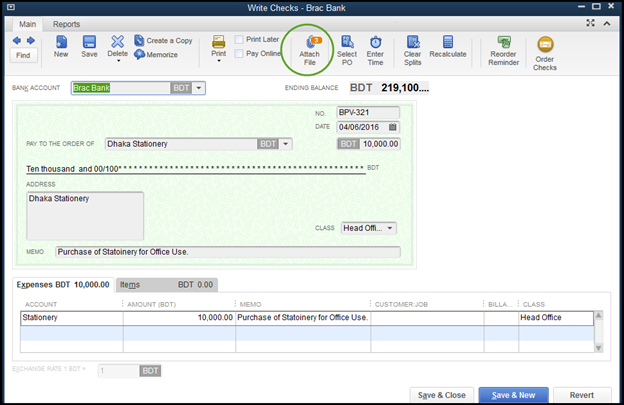Toggle the Pay Online checkbox
The image size is (624, 405).
tap(239, 54)
